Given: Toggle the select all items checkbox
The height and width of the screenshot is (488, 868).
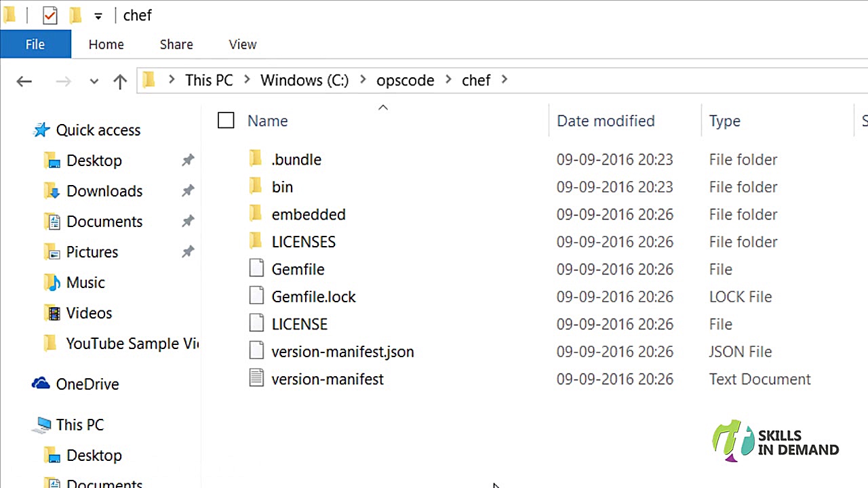Looking at the screenshot, I should pos(226,121).
